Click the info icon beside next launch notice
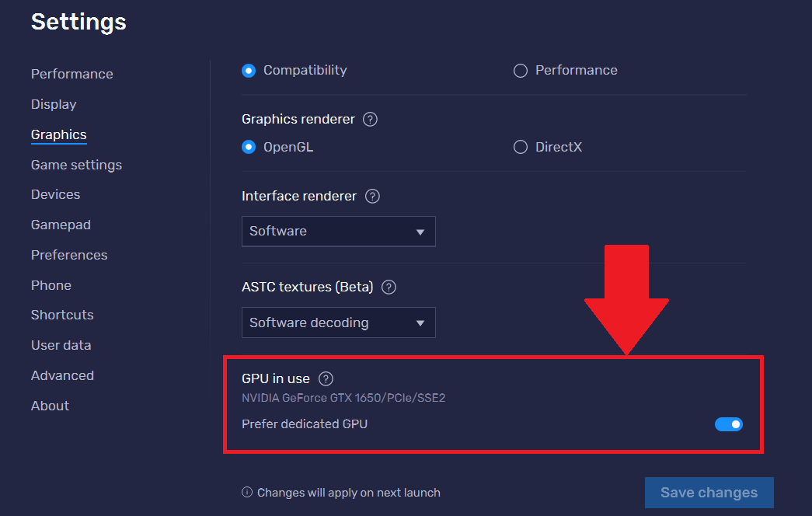The height and width of the screenshot is (516, 812). pyautogui.click(x=246, y=492)
